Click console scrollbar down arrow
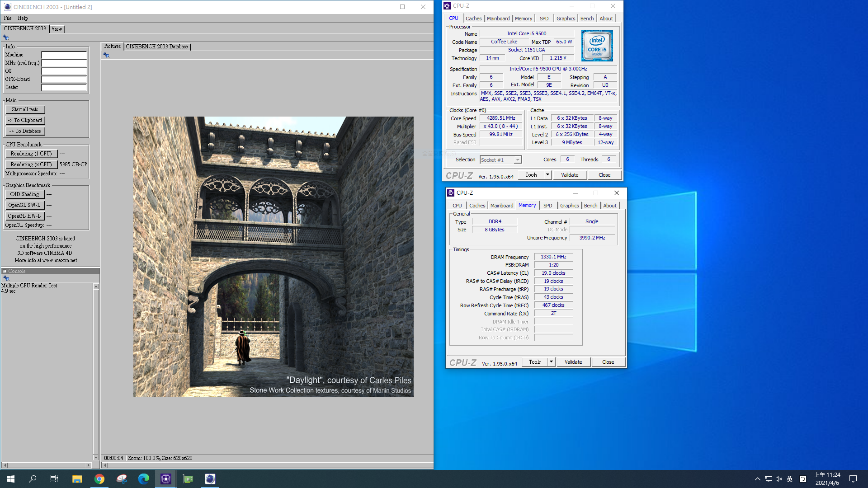The height and width of the screenshot is (488, 868). 96,457
